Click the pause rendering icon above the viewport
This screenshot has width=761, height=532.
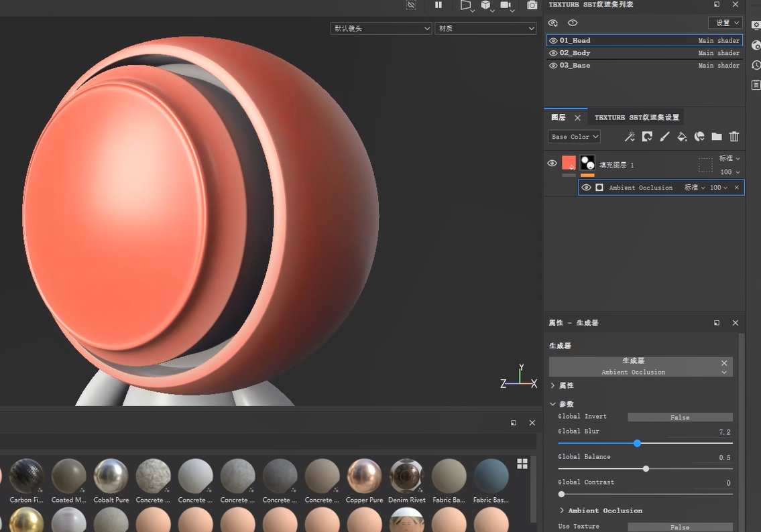[x=438, y=5]
